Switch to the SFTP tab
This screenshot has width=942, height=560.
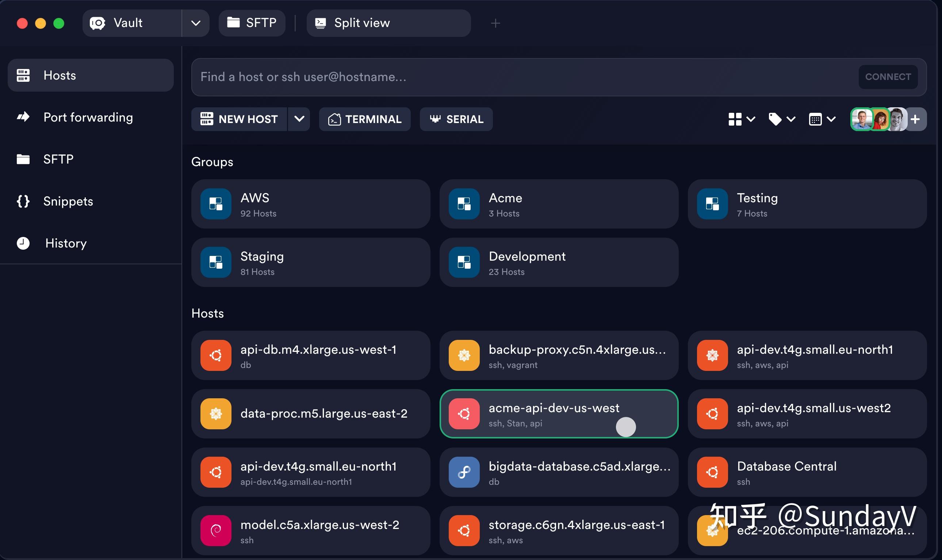point(252,23)
